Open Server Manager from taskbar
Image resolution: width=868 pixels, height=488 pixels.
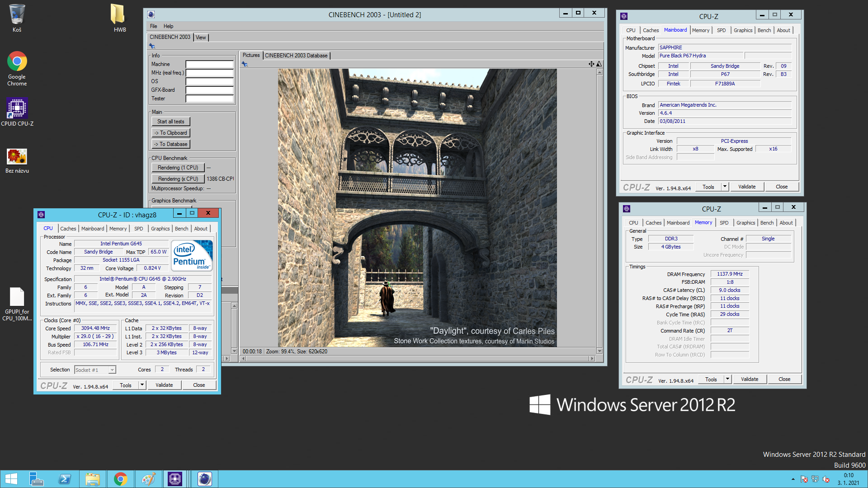coord(36,479)
